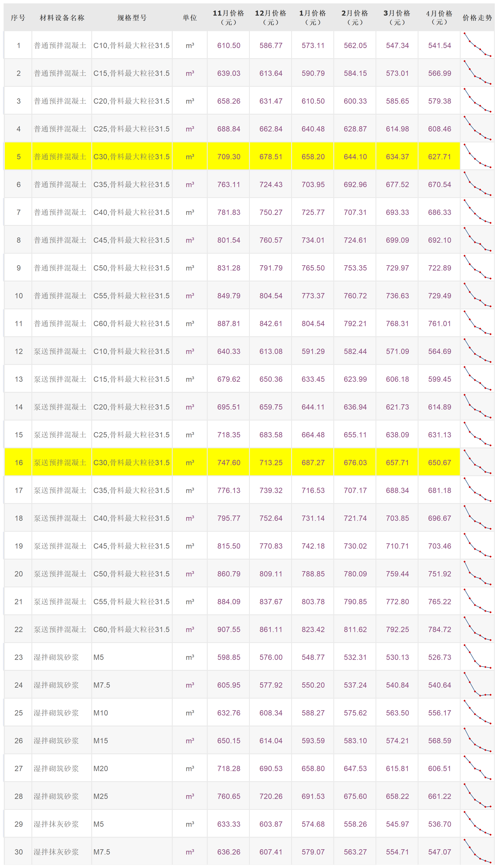Screen dimensions: 498x868
Task: Select the 4月 price 650.67 in row 16
Action: [x=439, y=463]
